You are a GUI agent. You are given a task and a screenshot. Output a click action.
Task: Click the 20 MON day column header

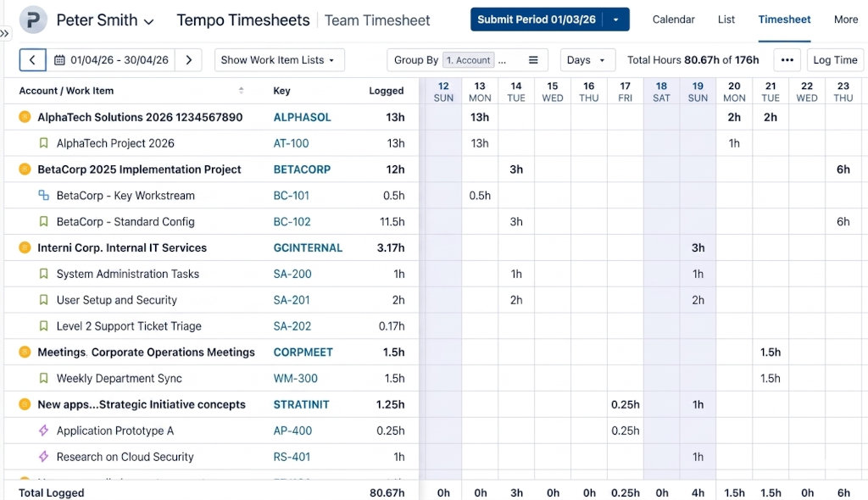734,92
